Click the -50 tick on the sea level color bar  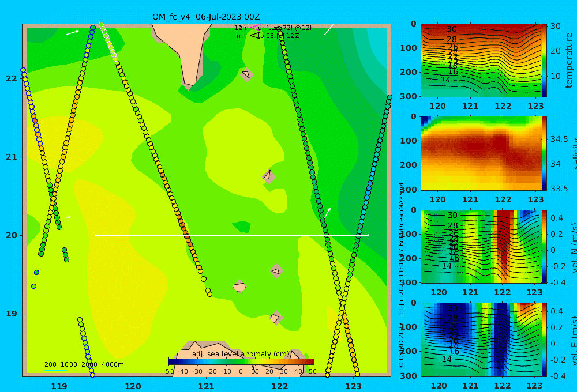click(x=169, y=371)
